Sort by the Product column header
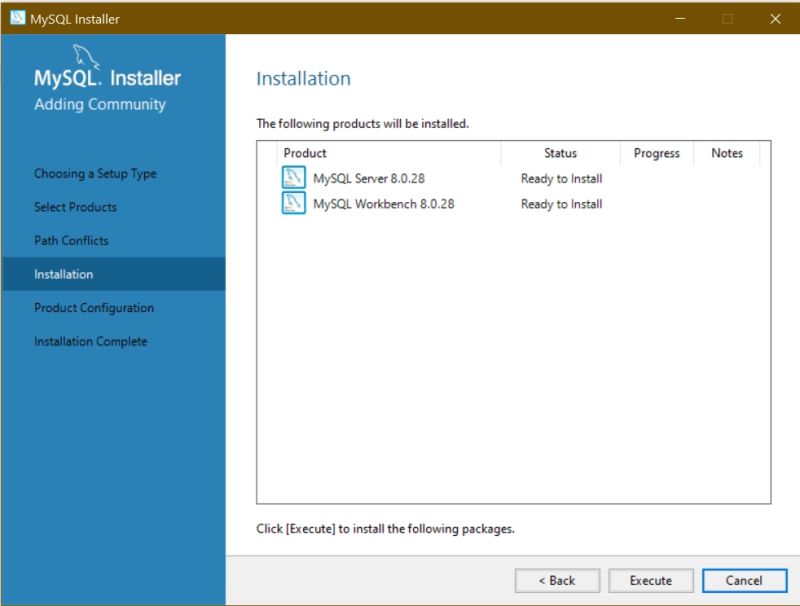The height and width of the screenshot is (606, 800). [305, 153]
